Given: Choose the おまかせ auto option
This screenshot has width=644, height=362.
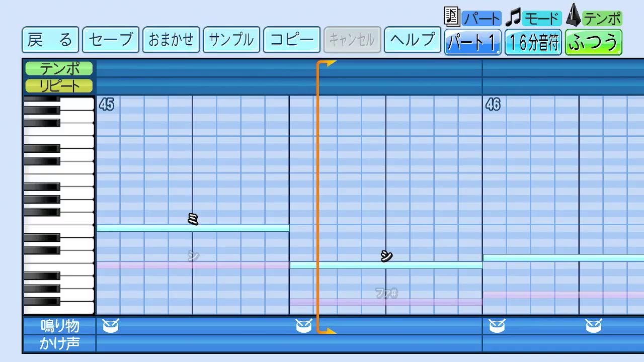Looking at the screenshot, I should point(171,40).
